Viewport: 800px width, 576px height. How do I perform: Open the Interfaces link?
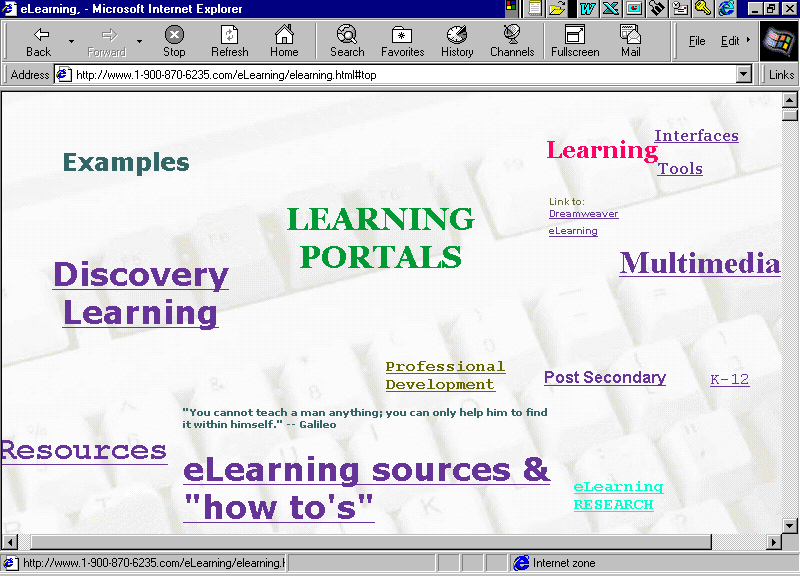(x=696, y=136)
